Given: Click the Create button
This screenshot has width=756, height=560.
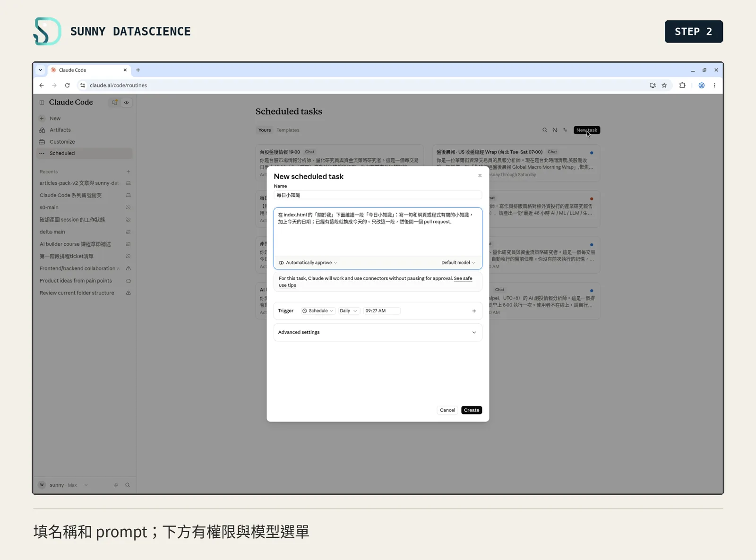Looking at the screenshot, I should [x=471, y=410].
